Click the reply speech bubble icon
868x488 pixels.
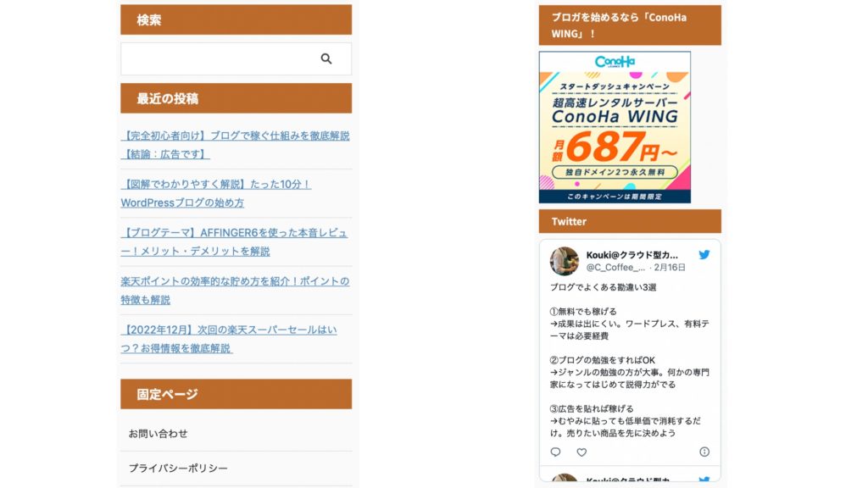pyautogui.click(x=556, y=452)
